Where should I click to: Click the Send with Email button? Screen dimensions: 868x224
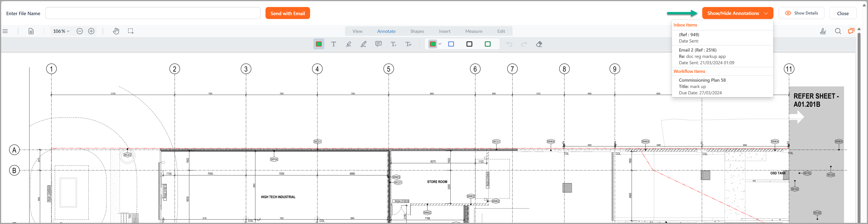point(287,13)
